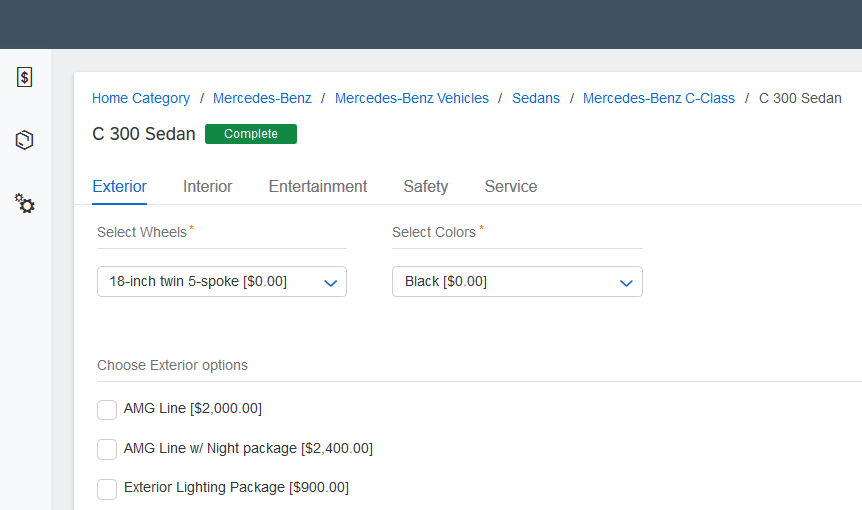Tick Exterior Lighting Package [$900.00] checkbox
Viewport: 862px width, 510px height.
(x=107, y=489)
